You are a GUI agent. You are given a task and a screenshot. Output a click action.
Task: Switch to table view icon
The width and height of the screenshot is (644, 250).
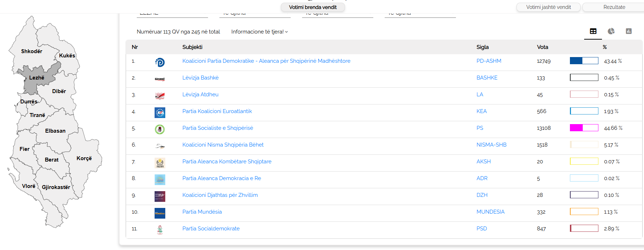[593, 31]
